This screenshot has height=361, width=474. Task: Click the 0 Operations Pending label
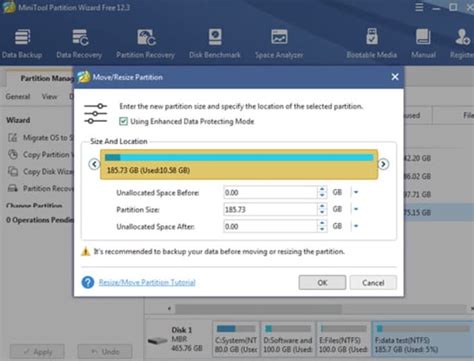40,220
